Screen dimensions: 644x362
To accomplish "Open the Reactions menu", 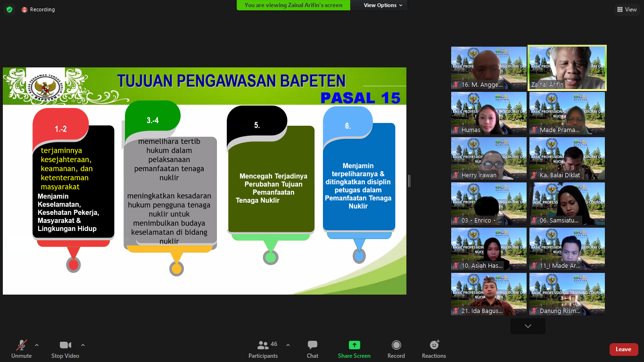I will point(434,349).
